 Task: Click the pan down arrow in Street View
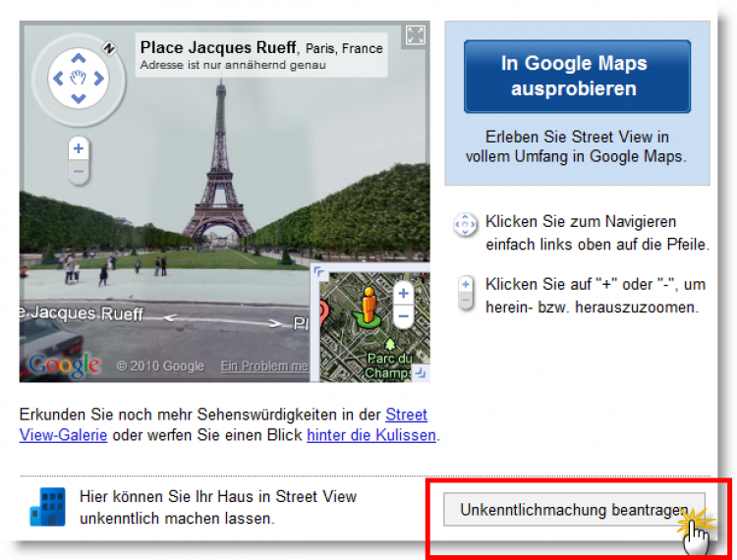[79, 97]
